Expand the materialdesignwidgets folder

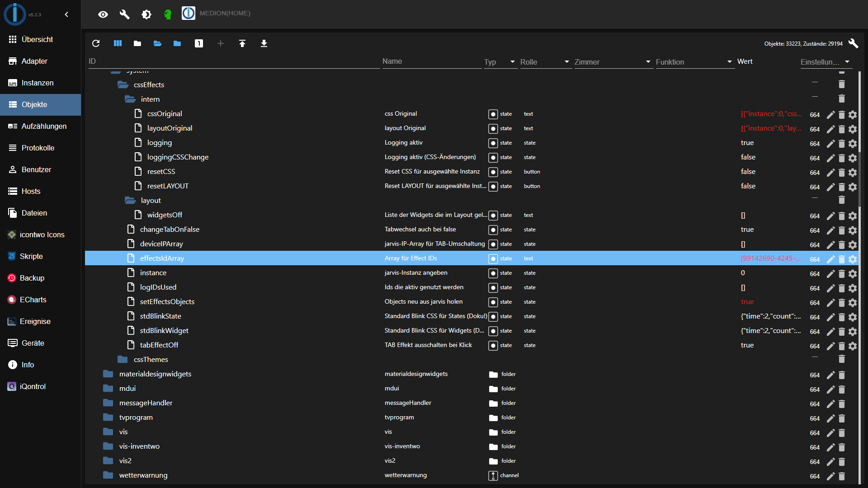click(108, 374)
